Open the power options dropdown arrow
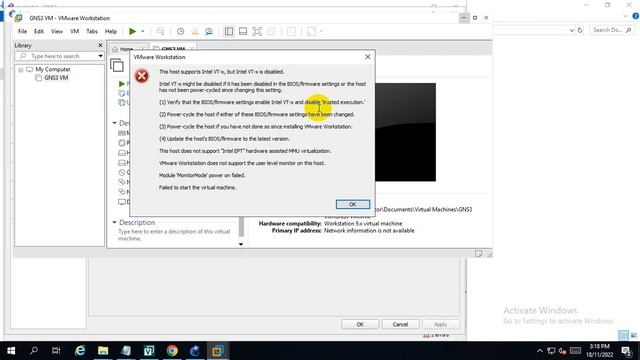The width and height of the screenshot is (640, 360). tap(142, 31)
